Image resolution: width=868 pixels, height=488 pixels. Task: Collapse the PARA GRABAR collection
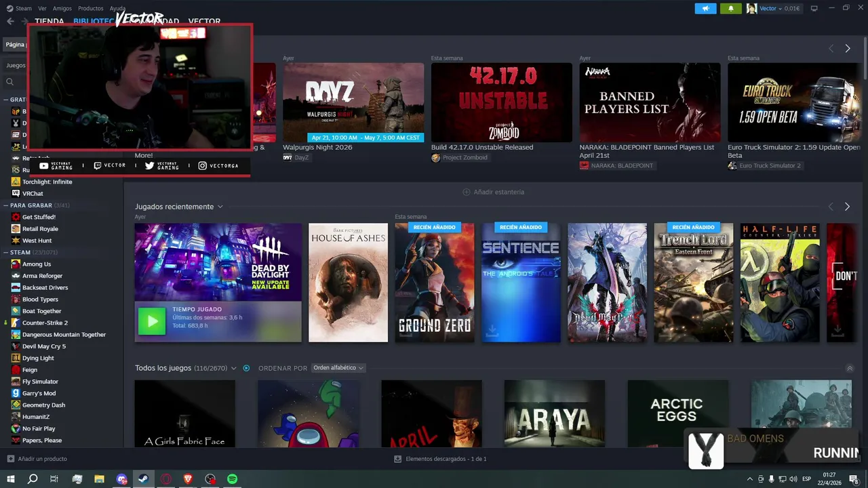(5, 205)
